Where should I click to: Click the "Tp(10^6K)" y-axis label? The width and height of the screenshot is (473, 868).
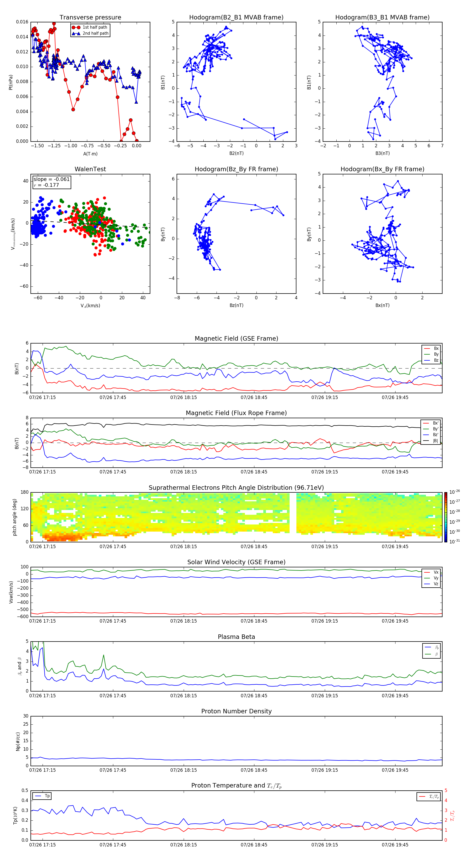point(15,815)
